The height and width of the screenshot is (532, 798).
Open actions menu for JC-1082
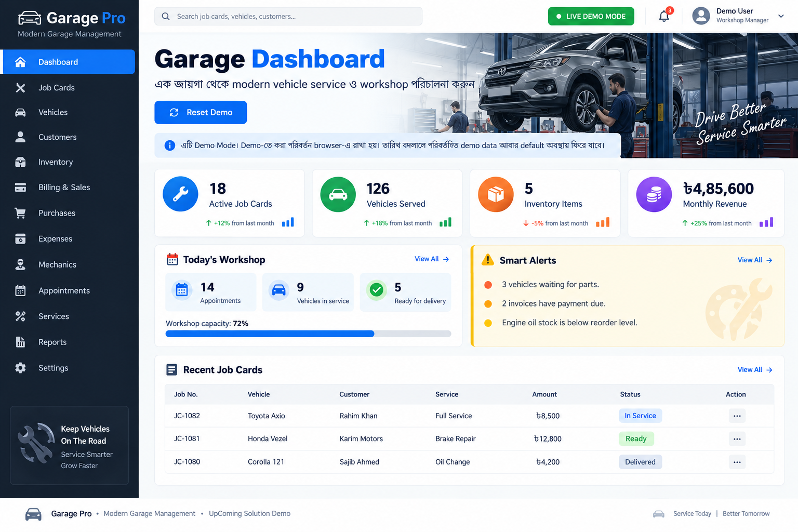737,416
